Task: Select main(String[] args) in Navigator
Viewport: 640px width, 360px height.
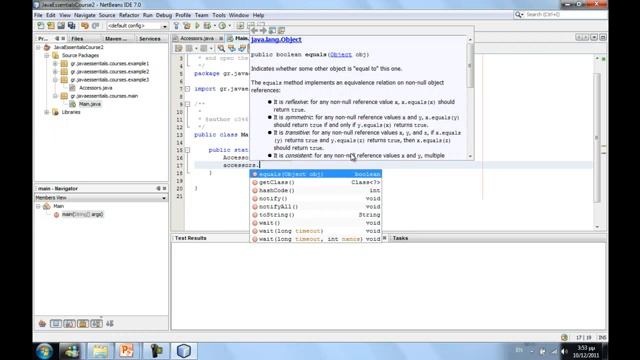Action: (x=82, y=214)
